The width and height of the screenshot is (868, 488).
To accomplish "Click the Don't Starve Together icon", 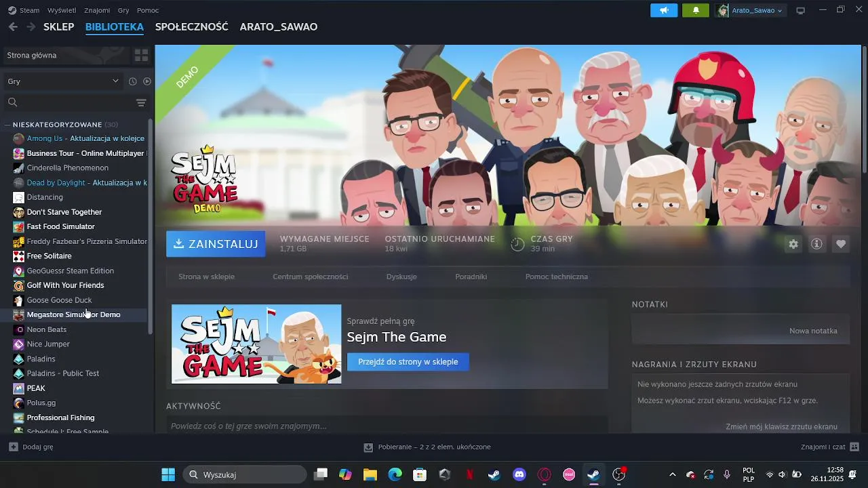I will click(19, 212).
